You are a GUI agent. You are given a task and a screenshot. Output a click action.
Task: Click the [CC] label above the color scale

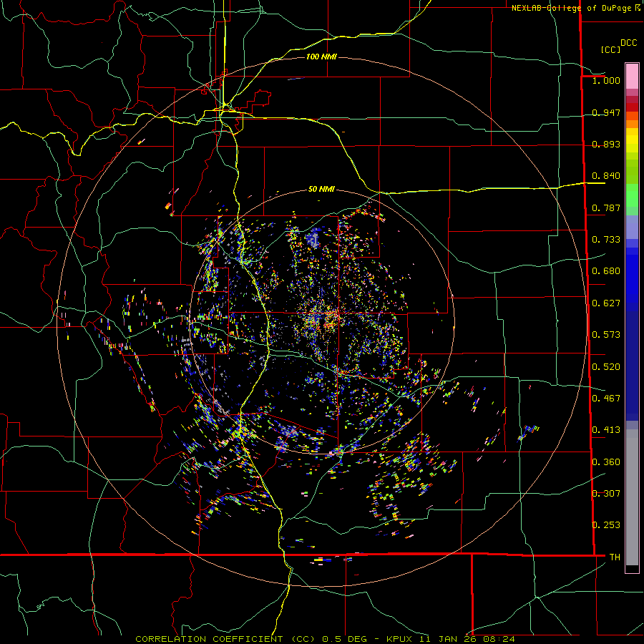tap(611, 49)
